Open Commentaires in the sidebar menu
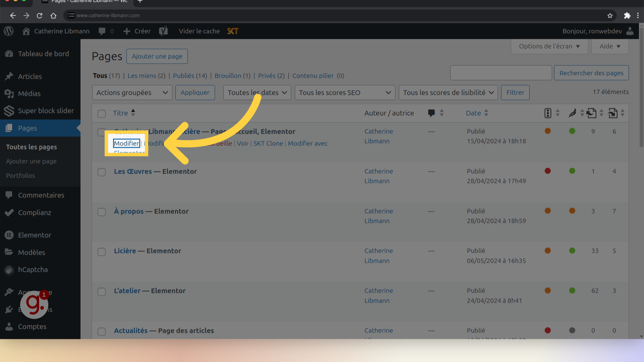The height and width of the screenshot is (362, 644). click(40, 195)
